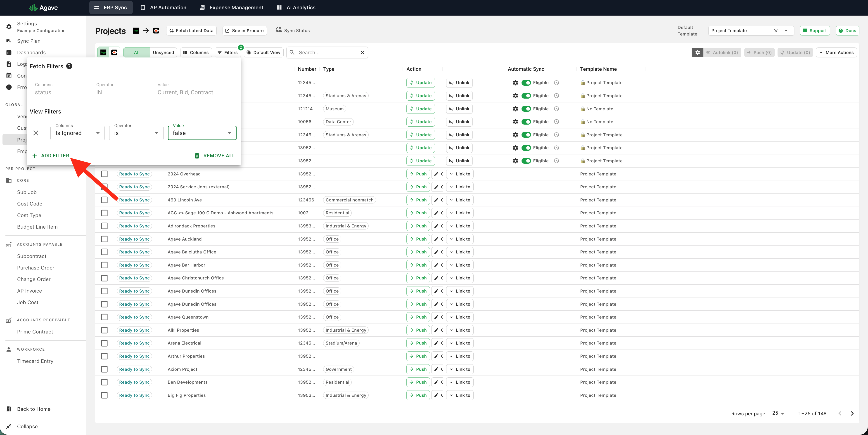Open the Fetch Filters help icon

pos(69,66)
